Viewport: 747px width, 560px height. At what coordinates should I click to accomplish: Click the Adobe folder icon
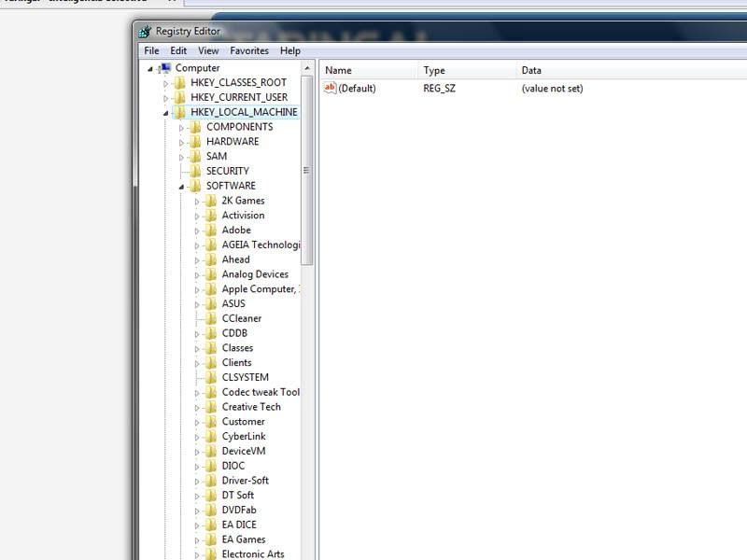211,231
